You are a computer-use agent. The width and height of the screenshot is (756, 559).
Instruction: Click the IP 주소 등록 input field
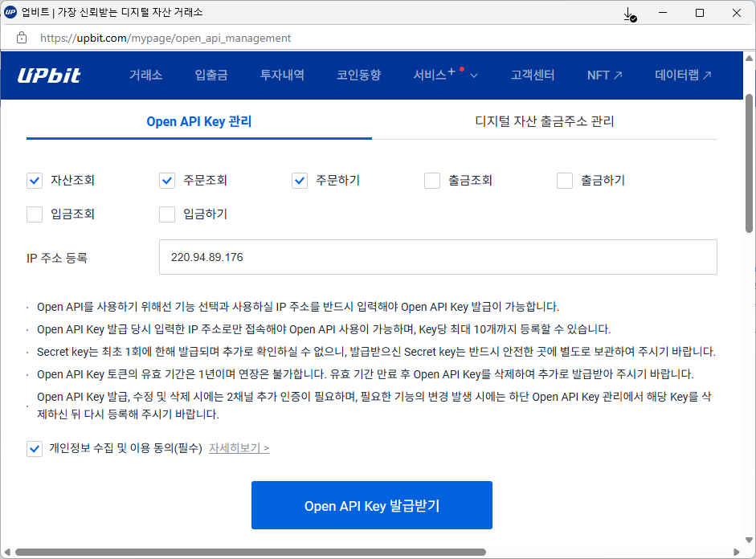(x=438, y=258)
